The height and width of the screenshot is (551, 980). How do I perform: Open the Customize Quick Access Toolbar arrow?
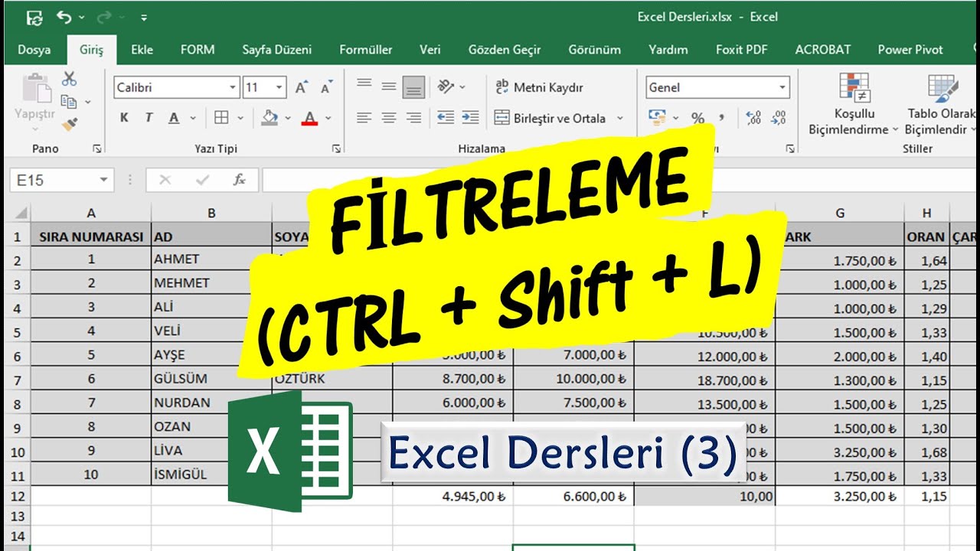tap(144, 18)
